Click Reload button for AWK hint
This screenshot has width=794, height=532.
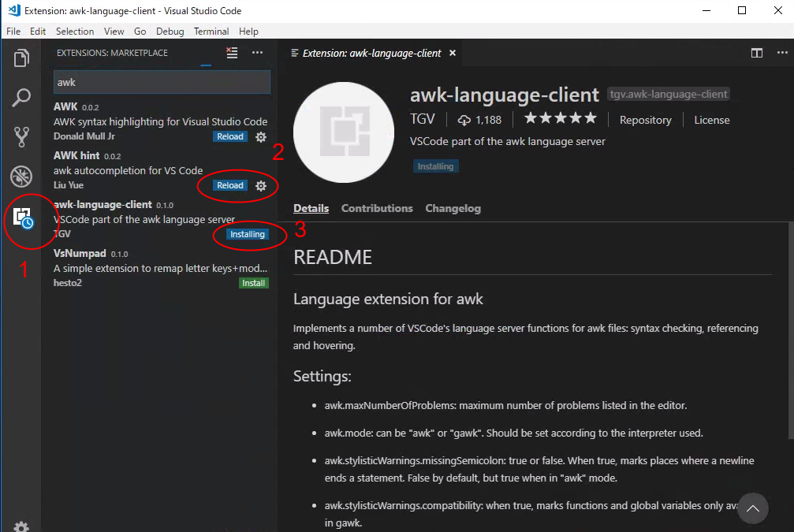tap(230, 186)
